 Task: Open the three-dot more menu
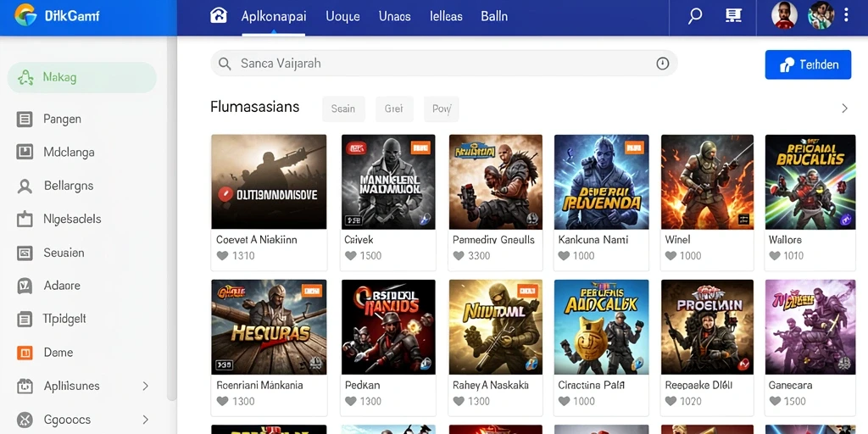point(846,15)
